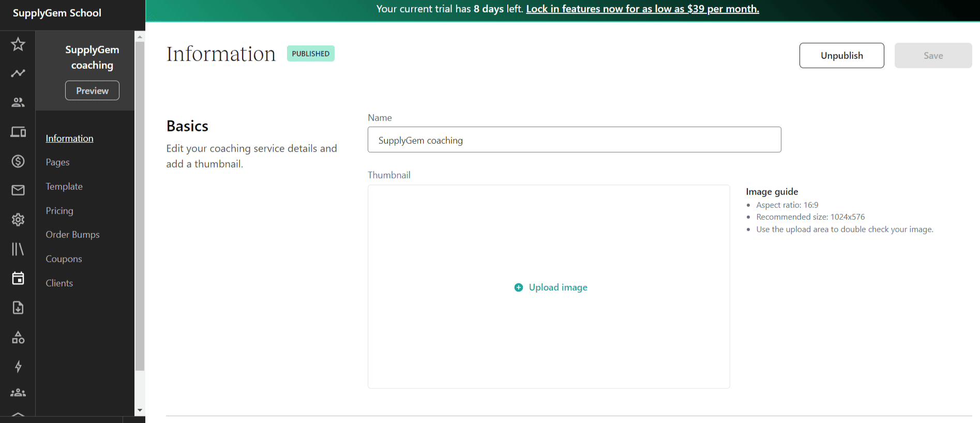
Task: Open the Pages menu item
Action: click(57, 162)
